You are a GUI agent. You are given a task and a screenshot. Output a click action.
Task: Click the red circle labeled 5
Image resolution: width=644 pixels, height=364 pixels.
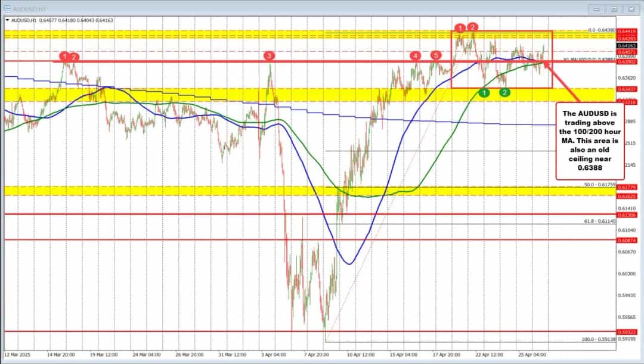pyautogui.click(x=435, y=57)
